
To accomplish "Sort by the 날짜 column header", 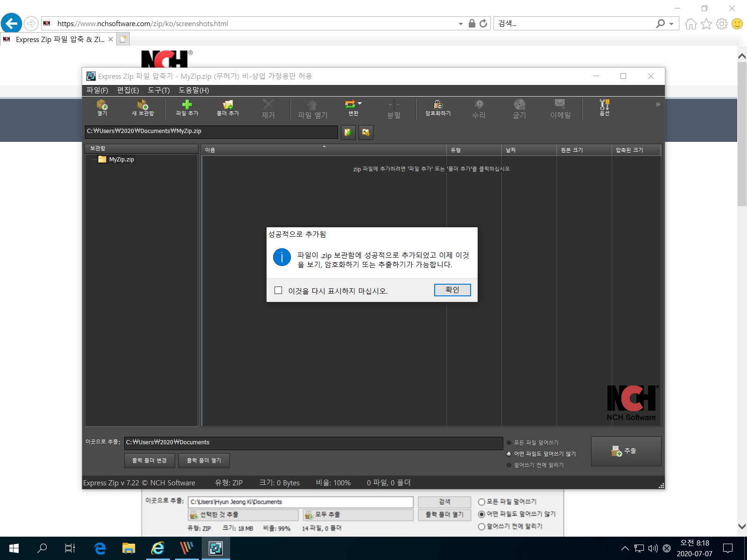I will [529, 150].
